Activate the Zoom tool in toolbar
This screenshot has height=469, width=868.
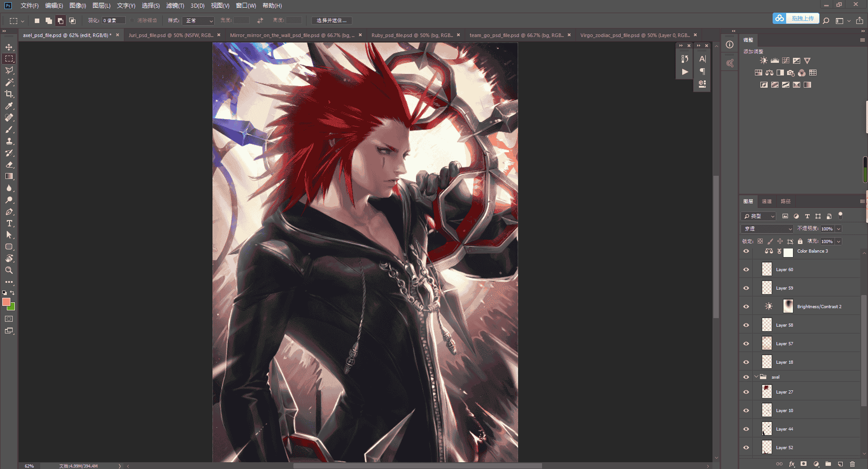click(9, 270)
